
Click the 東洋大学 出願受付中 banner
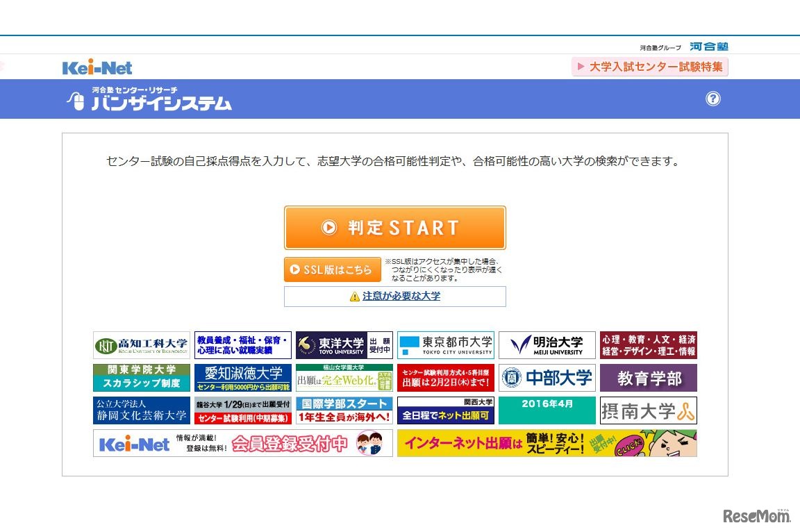click(x=343, y=344)
